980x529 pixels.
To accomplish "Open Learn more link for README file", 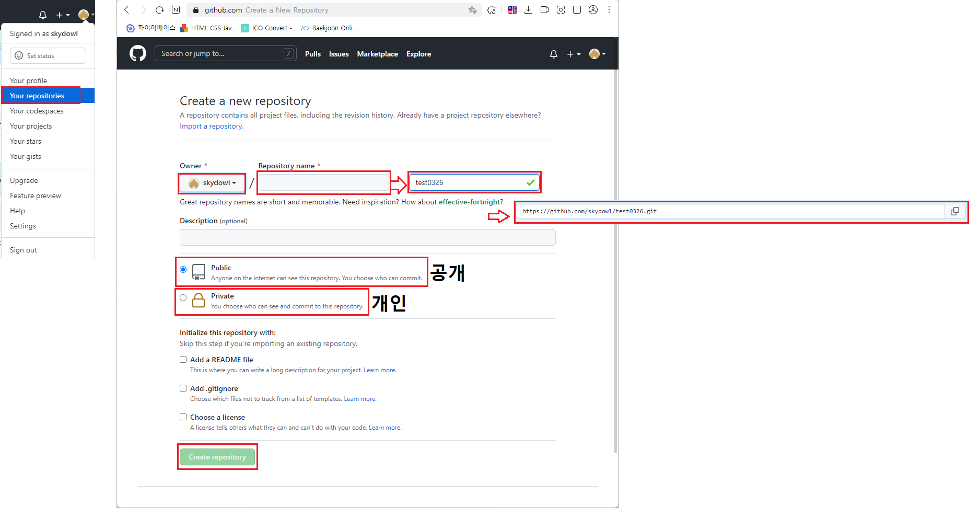I will point(380,370).
